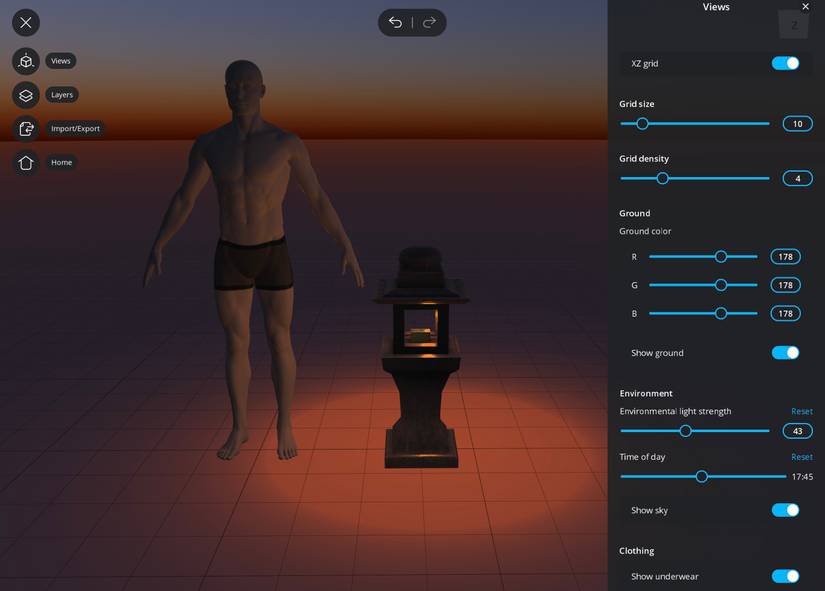Edit the light strength value 43
This screenshot has width=825, height=591.
pyautogui.click(x=798, y=431)
